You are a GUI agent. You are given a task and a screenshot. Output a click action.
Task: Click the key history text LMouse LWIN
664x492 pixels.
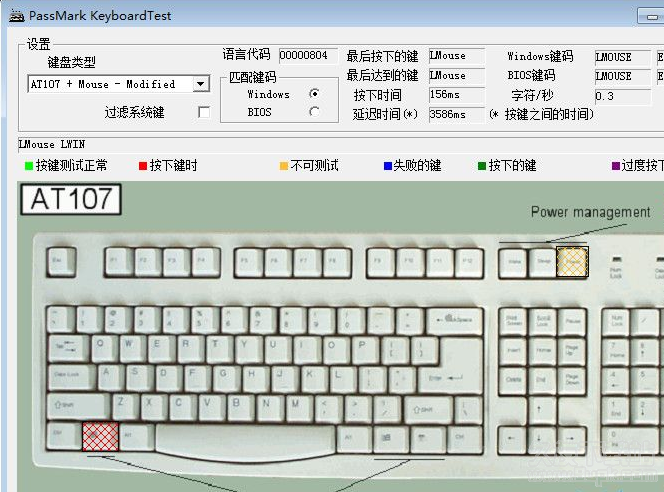tap(52, 144)
